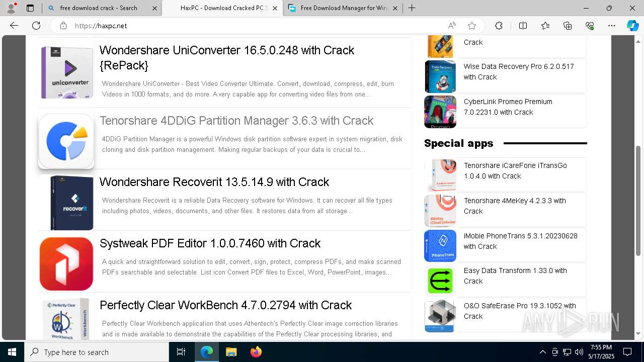Open the Extensions puzzle icon

(x=499, y=26)
